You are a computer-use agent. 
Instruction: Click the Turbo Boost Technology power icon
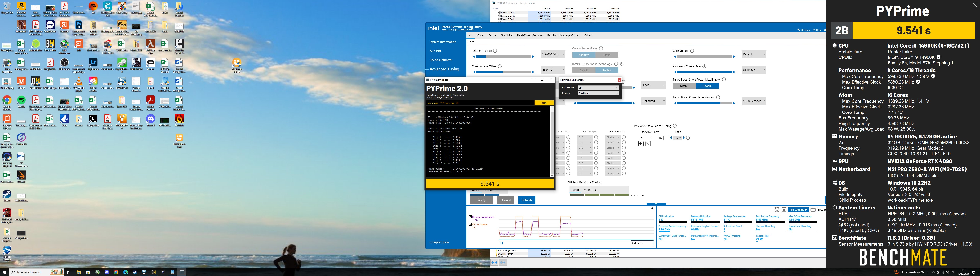tap(622, 64)
